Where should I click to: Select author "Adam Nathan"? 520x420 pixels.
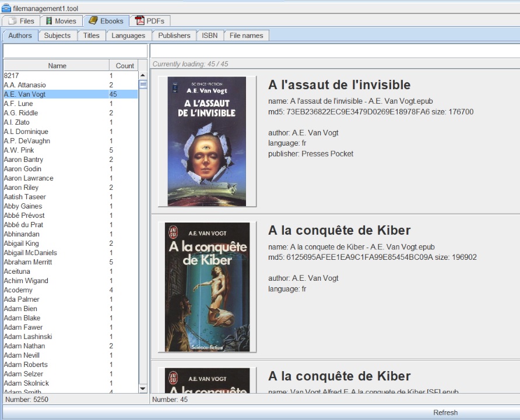71,346
